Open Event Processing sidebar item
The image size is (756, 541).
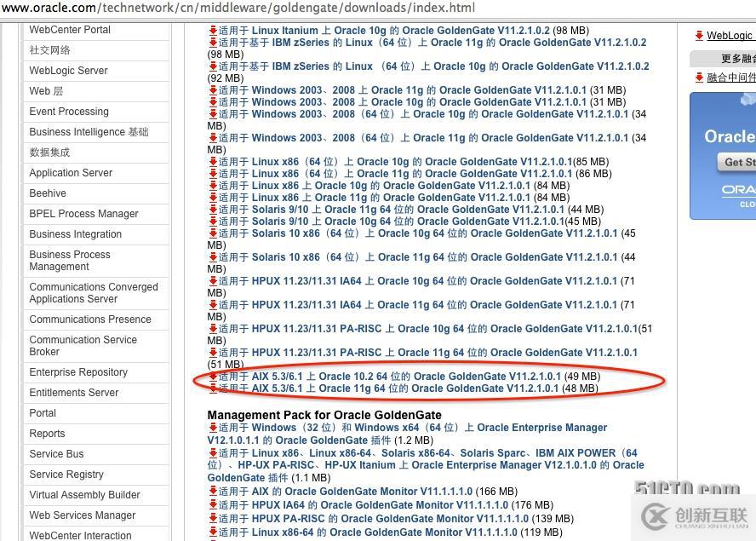[69, 112]
